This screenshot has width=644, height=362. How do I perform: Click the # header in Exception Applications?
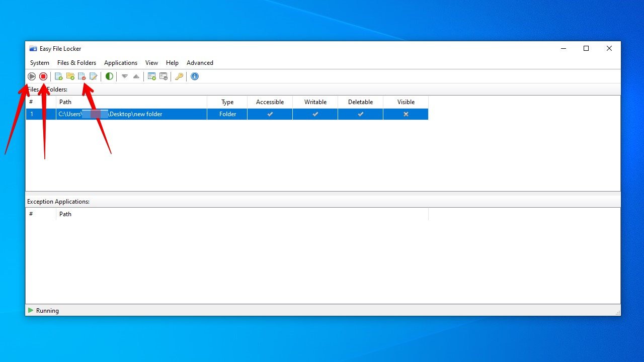coord(41,214)
